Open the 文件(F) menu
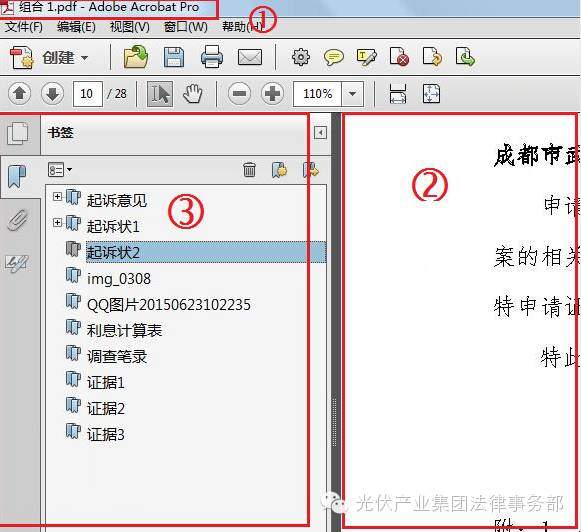581x532 pixels. pyautogui.click(x=23, y=27)
